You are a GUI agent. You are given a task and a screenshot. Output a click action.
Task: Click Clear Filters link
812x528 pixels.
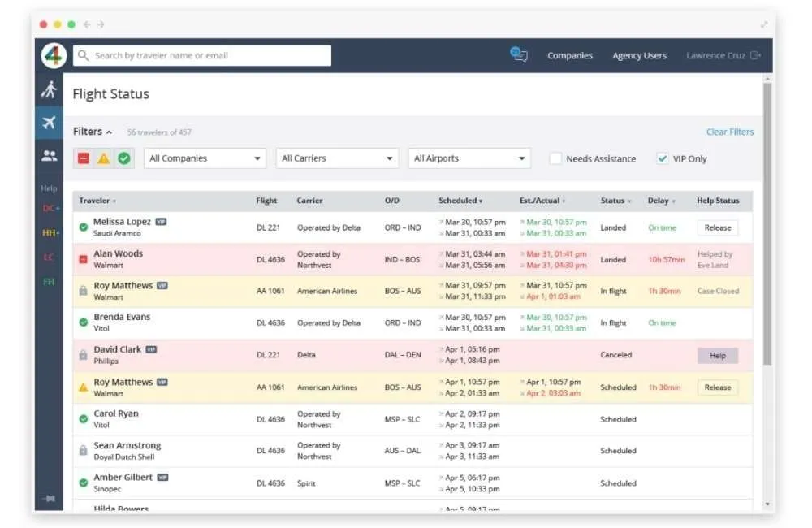pos(729,132)
